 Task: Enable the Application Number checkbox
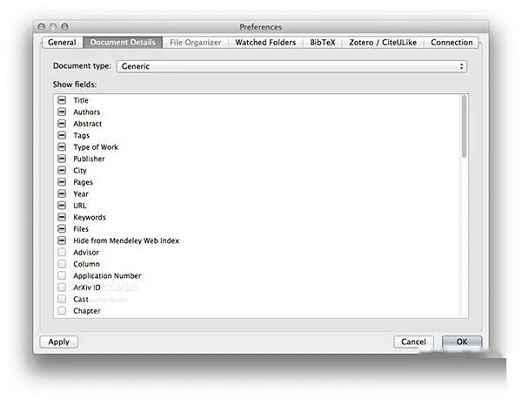click(62, 275)
